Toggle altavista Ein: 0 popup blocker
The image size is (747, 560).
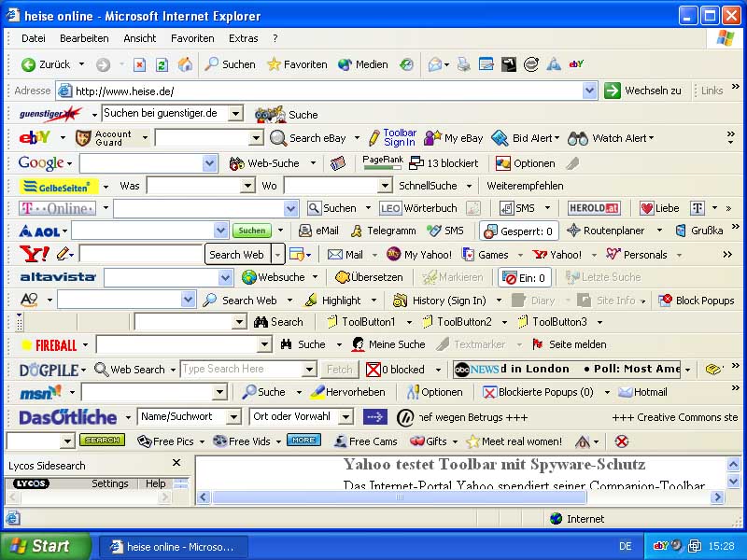tap(524, 277)
